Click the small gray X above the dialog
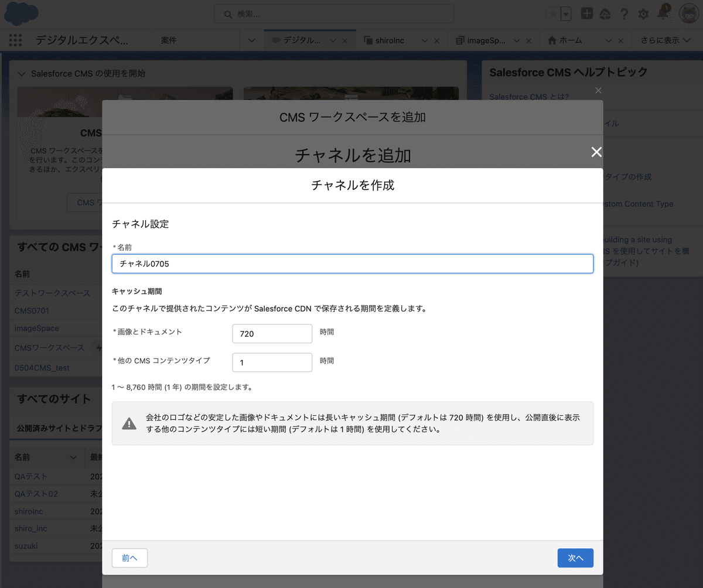Viewport: 703px width, 588px height. tap(598, 90)
